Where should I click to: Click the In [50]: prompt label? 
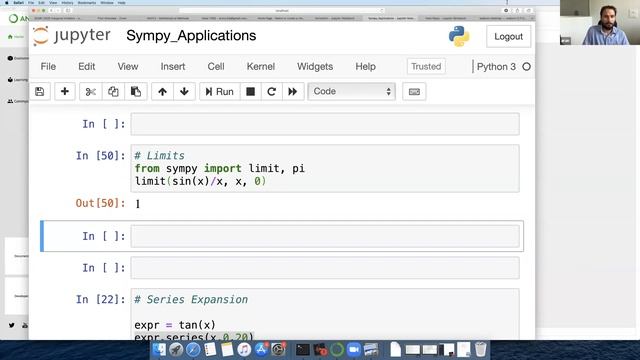click(x=100, y=156)
